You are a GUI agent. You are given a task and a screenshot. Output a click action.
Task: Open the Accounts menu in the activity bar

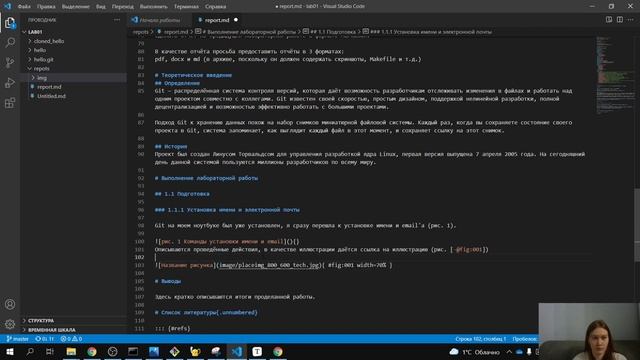(x=10, y=304)
